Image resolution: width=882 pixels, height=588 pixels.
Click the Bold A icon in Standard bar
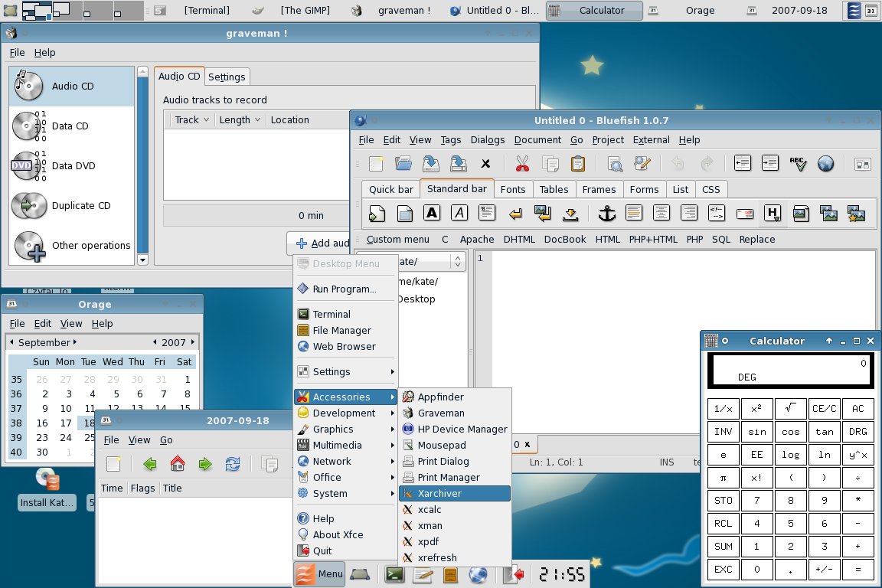coord(432,214)
